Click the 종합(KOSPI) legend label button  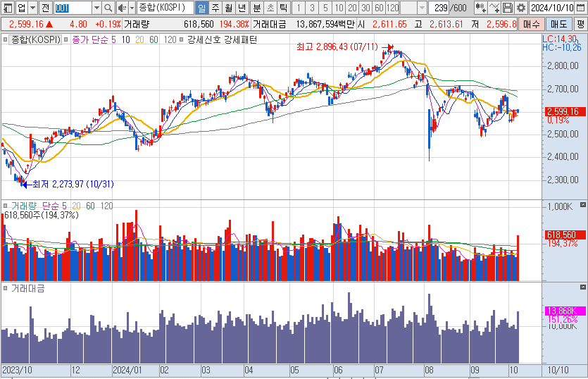click(x=36, y=39)
